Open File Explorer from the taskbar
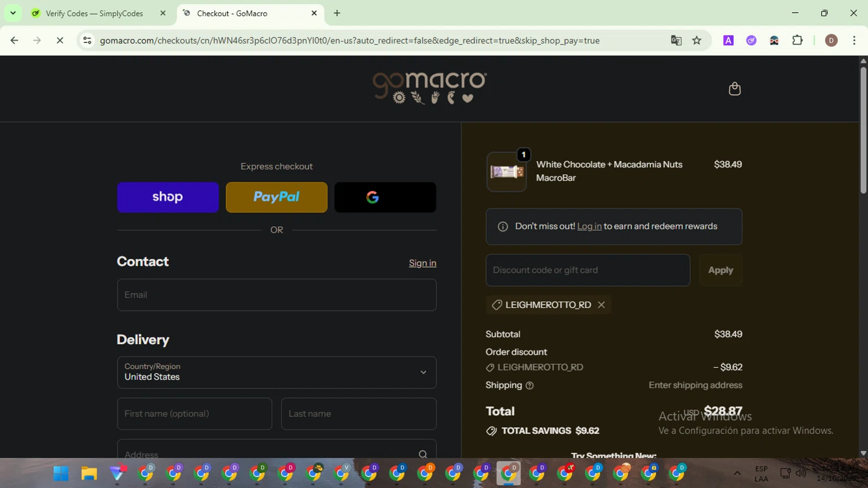The height and width of the screenshot is (488, 868). coord(89,474)
